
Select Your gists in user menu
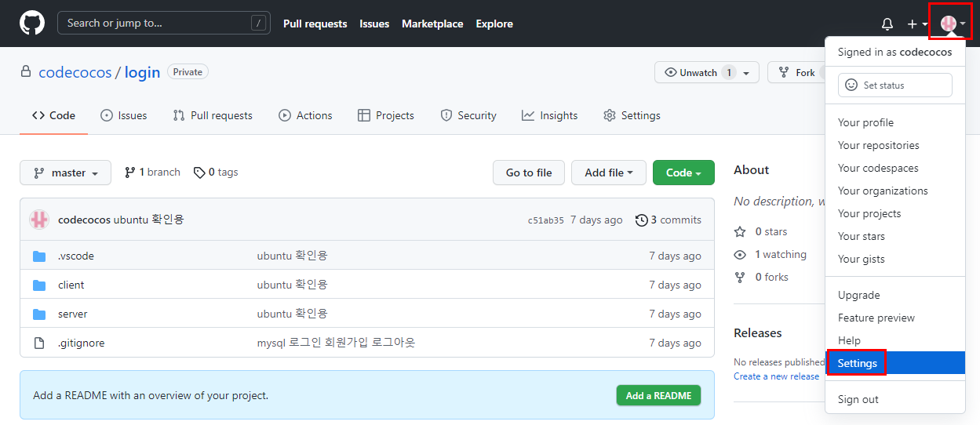(895, 259)
